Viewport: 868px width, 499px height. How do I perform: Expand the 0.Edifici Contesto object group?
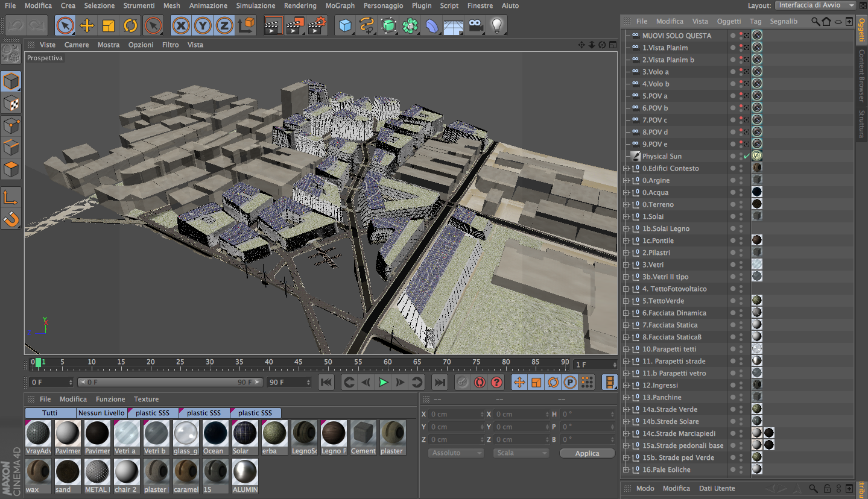coord(626,168)
